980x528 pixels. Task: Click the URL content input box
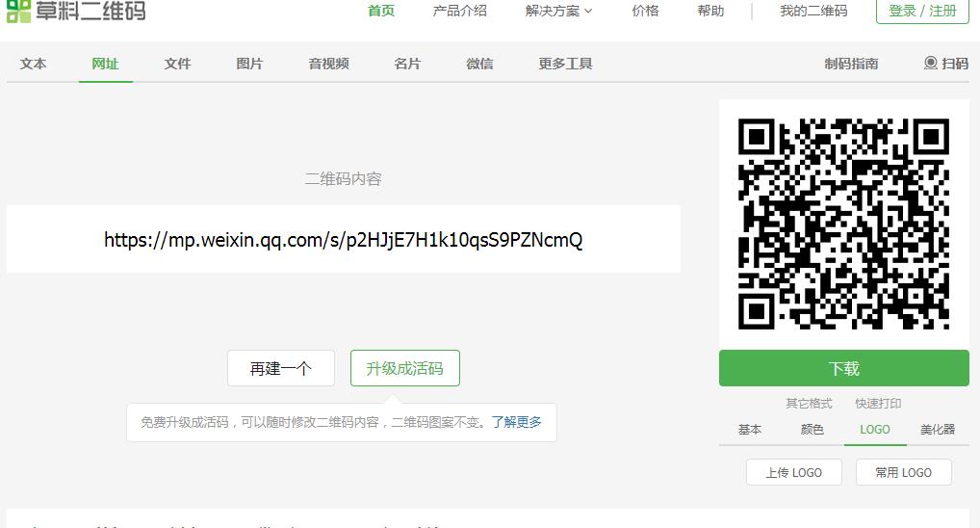click(x=343, y=239)
